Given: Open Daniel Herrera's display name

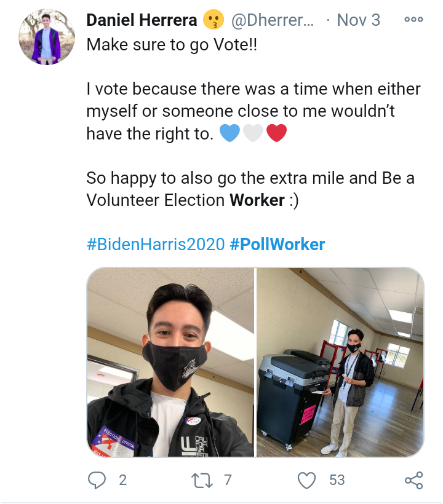Looking at the screenshot, I should pos(142,20).
